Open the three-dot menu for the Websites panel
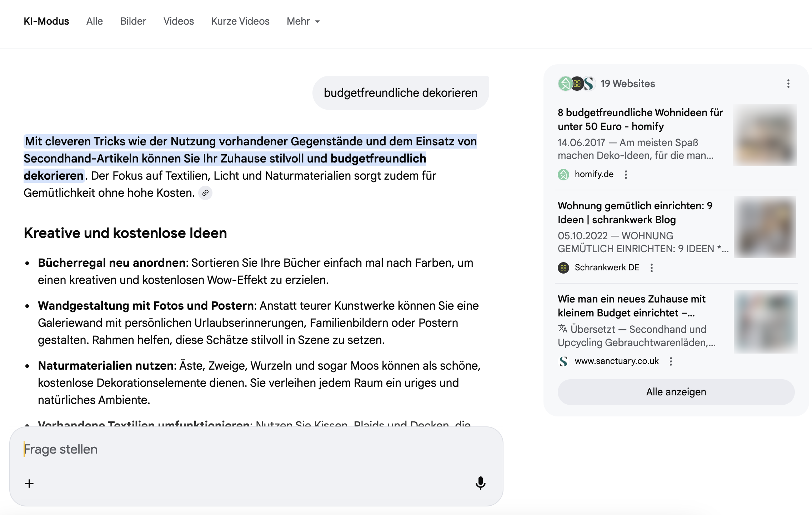The width and height of the screenshot is (812, 515). [788, 83]
